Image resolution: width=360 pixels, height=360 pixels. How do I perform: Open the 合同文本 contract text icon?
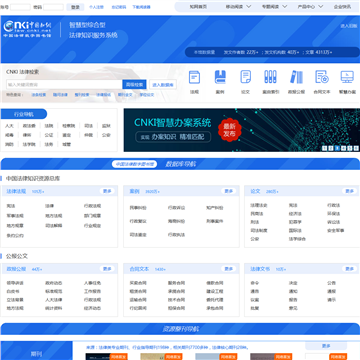(x=322, y=81)
